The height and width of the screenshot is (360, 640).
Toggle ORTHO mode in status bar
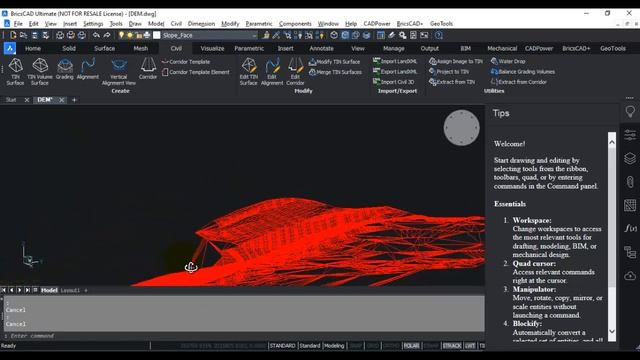391,346
